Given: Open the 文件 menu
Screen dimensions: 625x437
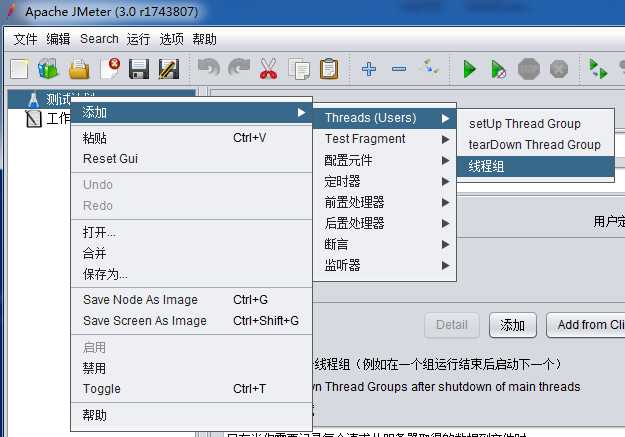Looking at the screenshot, I should (25, 39).
